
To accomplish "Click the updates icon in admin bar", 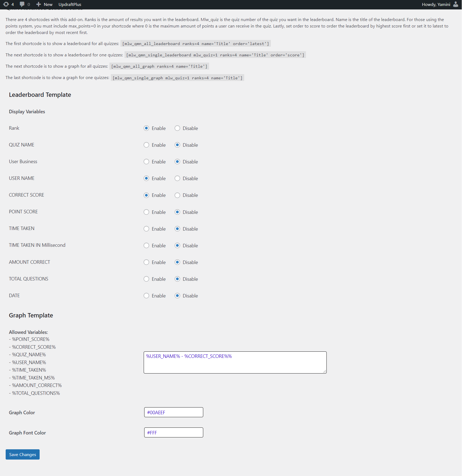I will pos(6,4).
